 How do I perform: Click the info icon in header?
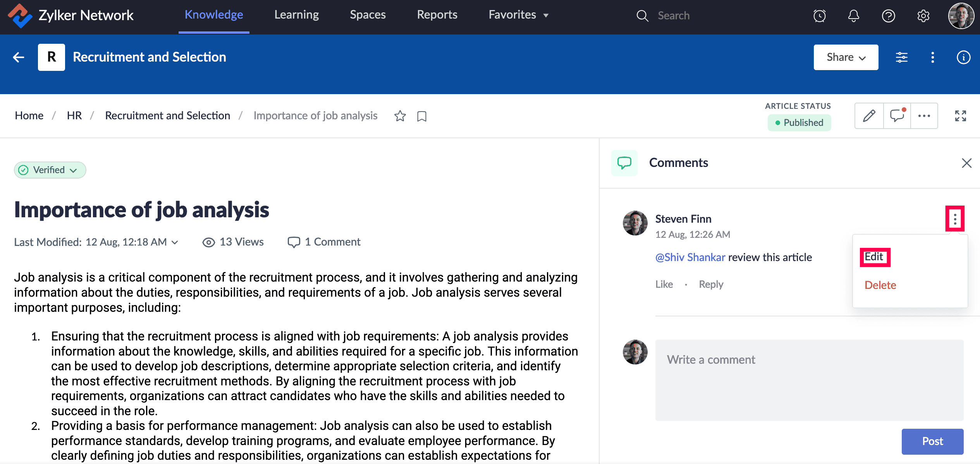[x=963, y=57]
